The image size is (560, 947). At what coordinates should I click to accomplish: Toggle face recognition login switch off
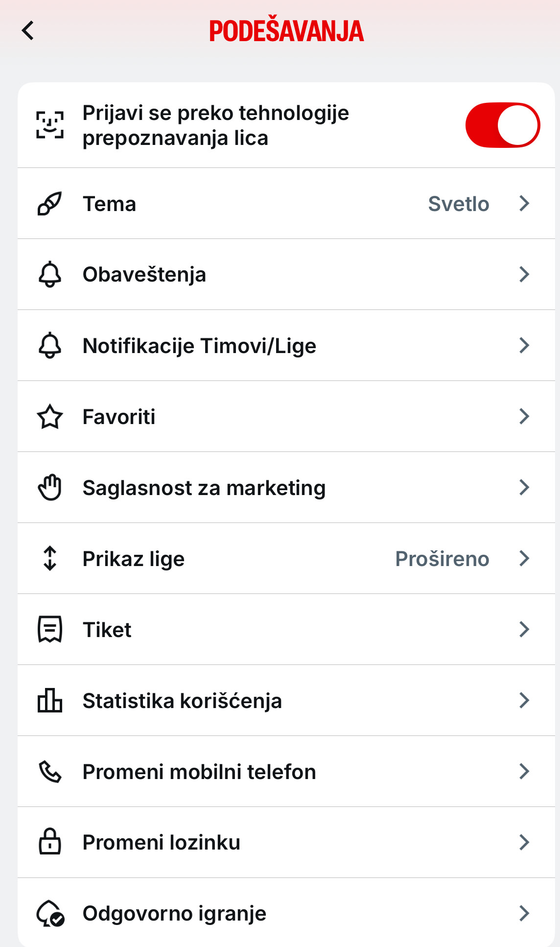(x=503, y=125)
